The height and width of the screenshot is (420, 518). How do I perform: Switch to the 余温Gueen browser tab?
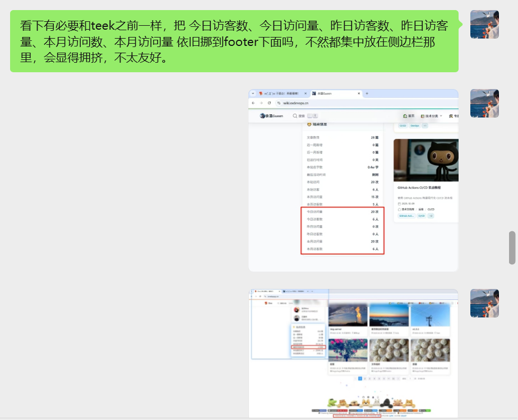click(x=335, y=94)
